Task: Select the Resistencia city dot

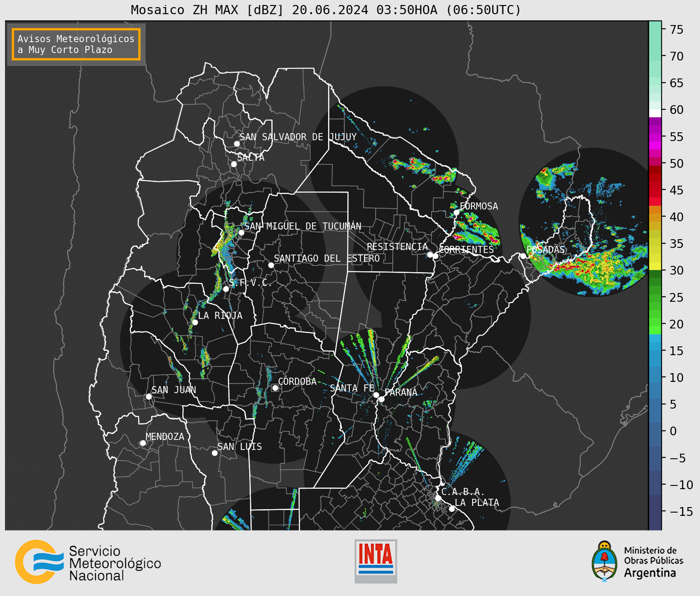Action: 430,255
